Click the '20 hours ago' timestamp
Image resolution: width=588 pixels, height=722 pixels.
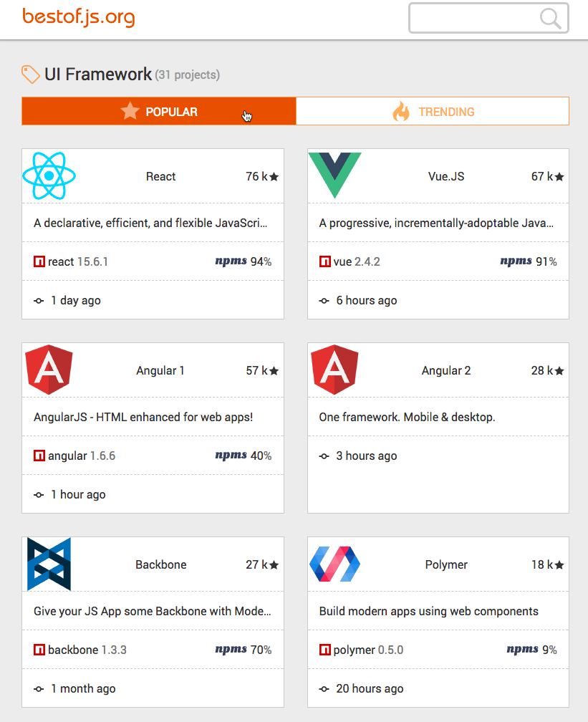click(x=370, y=689)
